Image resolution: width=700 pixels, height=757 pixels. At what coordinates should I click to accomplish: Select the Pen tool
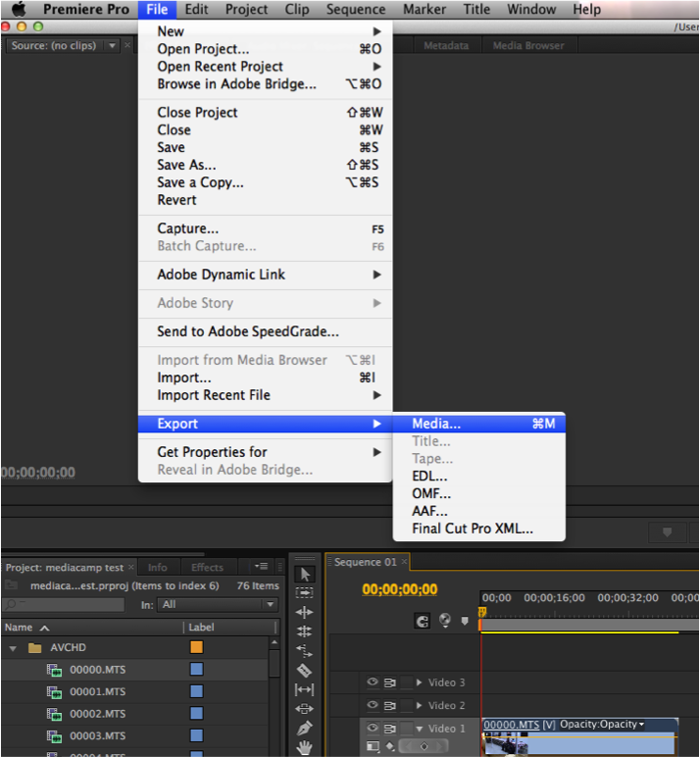coord(305,729)
